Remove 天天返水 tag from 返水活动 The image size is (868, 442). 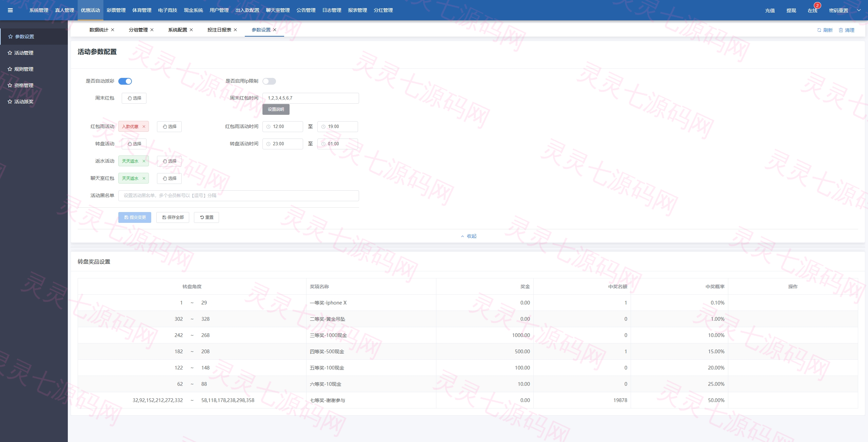tap(144, 161)
